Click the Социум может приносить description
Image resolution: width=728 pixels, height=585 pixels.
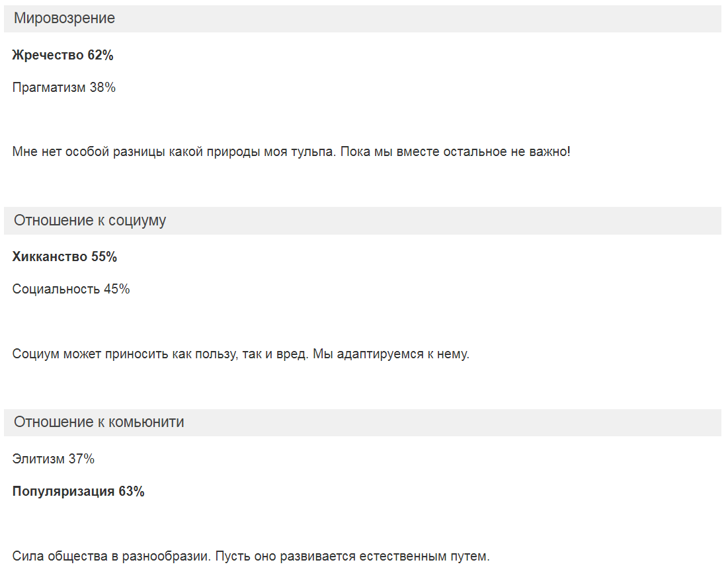click(241, 354)
